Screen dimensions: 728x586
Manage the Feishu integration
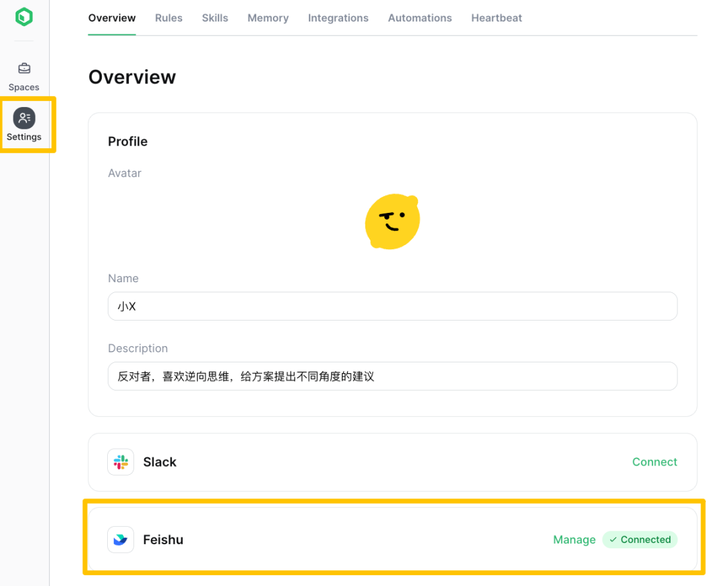(x=574, y=540)
